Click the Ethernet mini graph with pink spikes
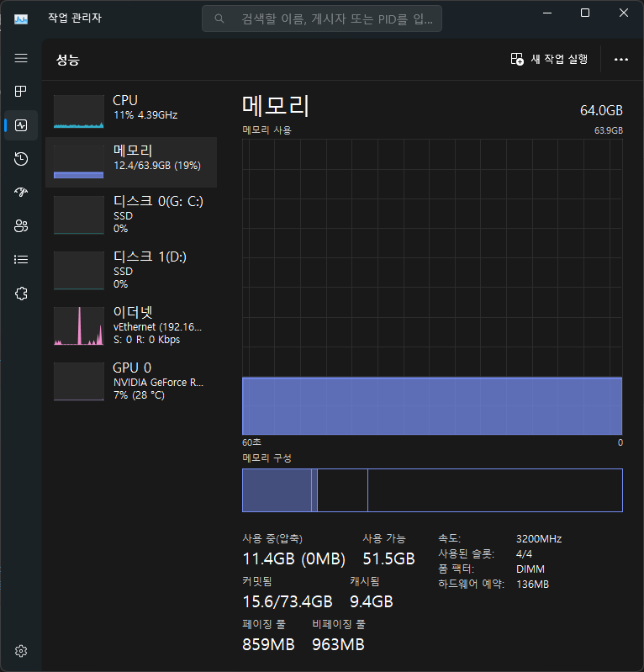This screenshot has width=644, height=672. click(79, 325)
